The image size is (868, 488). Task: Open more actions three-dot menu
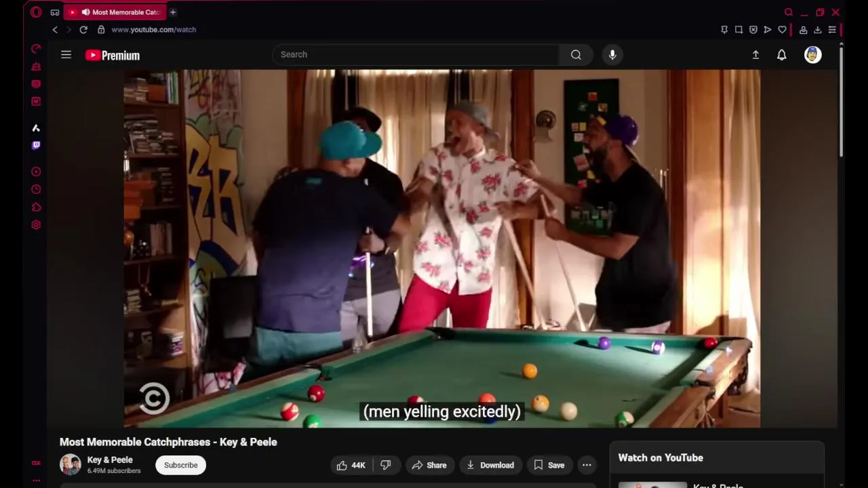(x=587, y=465)
